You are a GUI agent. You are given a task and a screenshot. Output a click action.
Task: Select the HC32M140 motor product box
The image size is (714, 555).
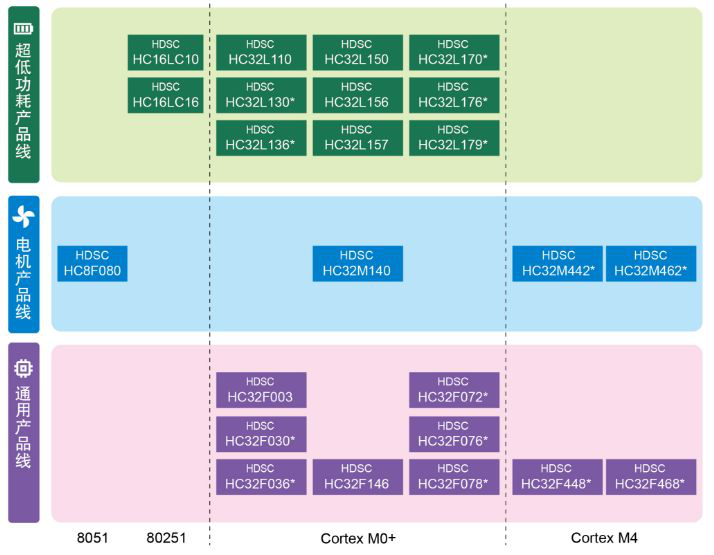357,264
